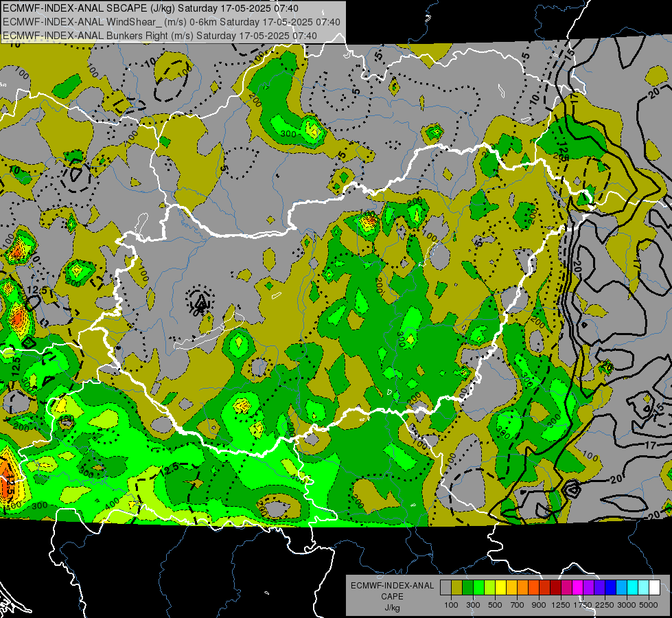The height and width of the screenshot is (618, 672).
Task: Click the legend's ECMWF-INDEX-ANAL heading
Action: click(x=393, y=586)
